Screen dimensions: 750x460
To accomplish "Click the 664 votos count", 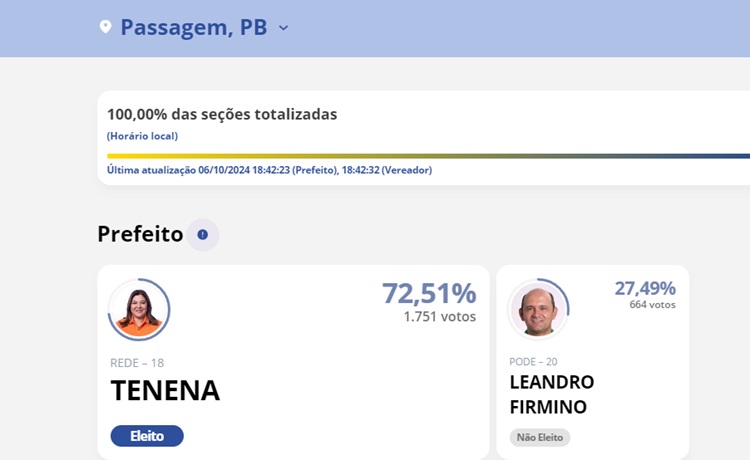I will [652, 305].
